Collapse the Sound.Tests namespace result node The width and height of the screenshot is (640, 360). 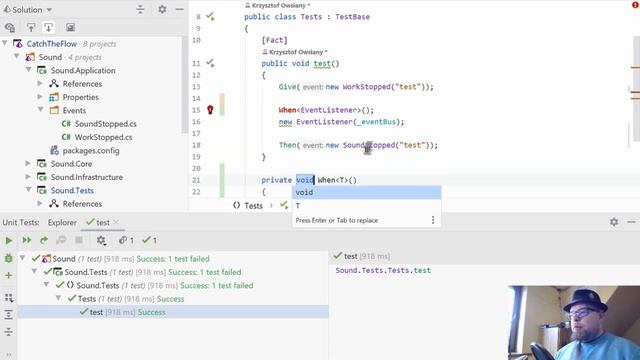(x=47, y=284)
